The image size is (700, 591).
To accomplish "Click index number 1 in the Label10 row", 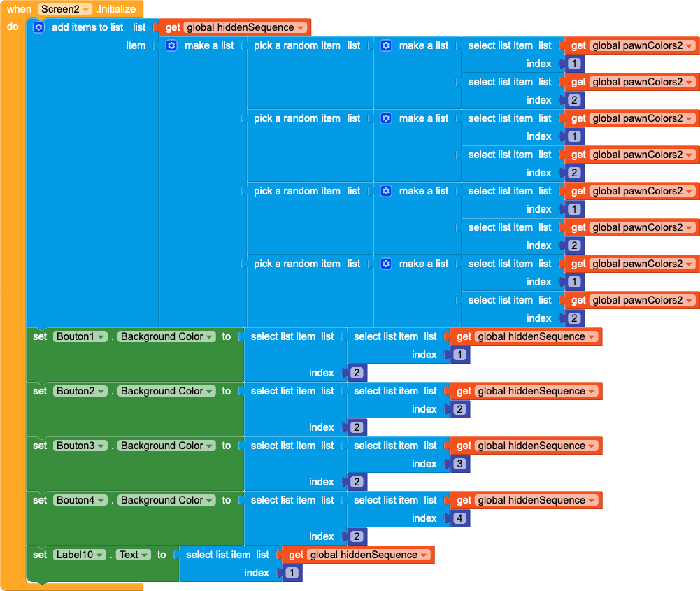I will [292, 573].
